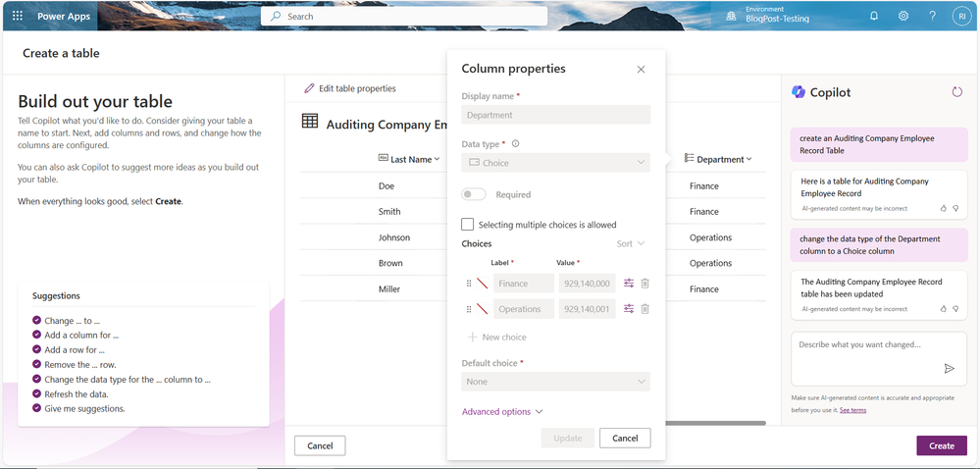Click Cancel in Column properties
Screen dimensions: 980x469
tap(625, 439)
